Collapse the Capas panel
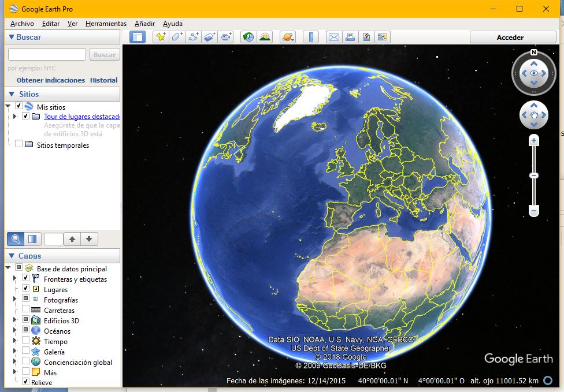Image resolution: width=564 pixels, height=392 pixels. 11,256
